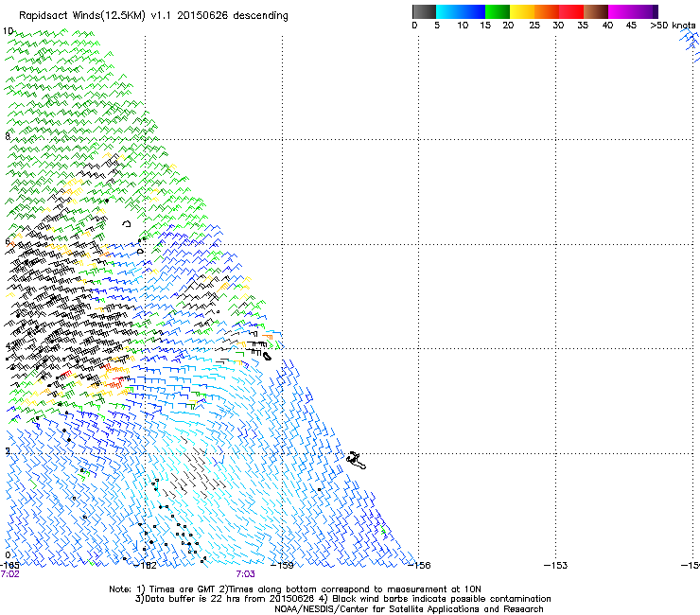Click the '>50 knots' legend label

[673, 26]
